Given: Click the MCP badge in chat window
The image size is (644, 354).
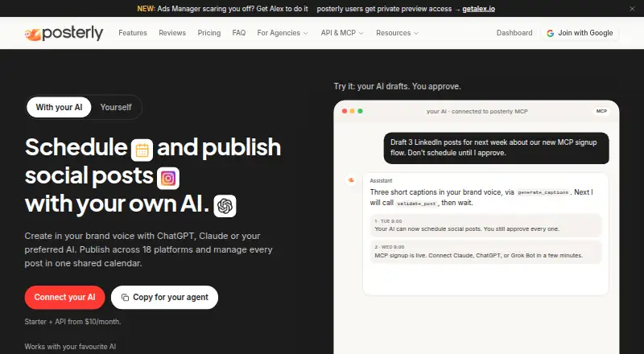Looking at the screenshot, I should point(601,111).
